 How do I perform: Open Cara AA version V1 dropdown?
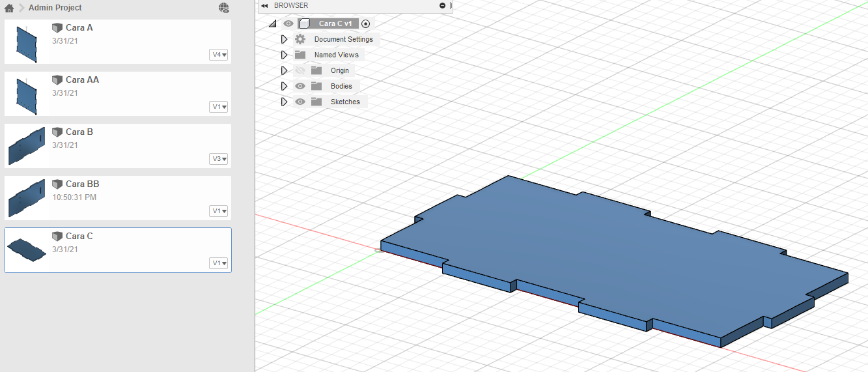219,107
